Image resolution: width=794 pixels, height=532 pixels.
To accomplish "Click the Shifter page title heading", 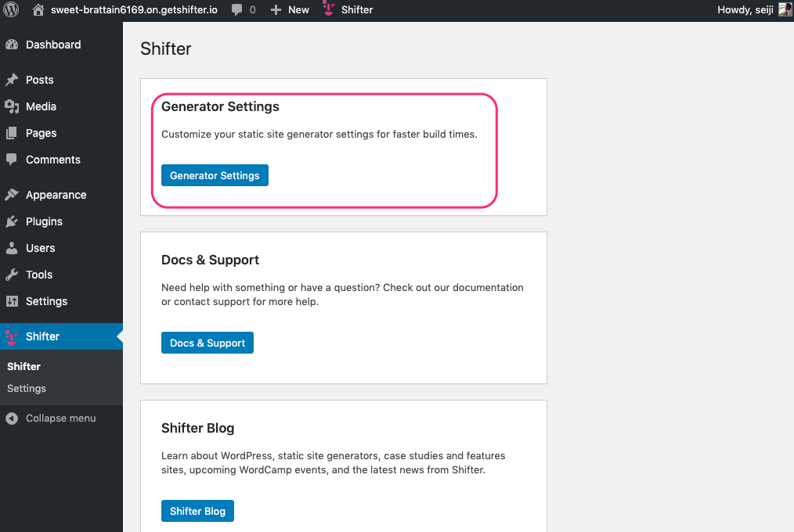I will click(165, 49).
